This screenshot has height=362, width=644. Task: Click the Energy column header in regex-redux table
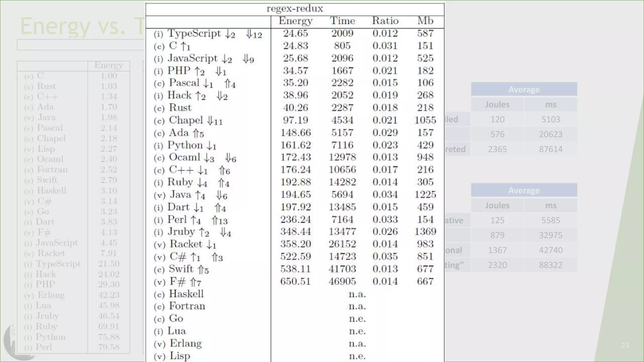pyautogui.click(x=296, y=21)
